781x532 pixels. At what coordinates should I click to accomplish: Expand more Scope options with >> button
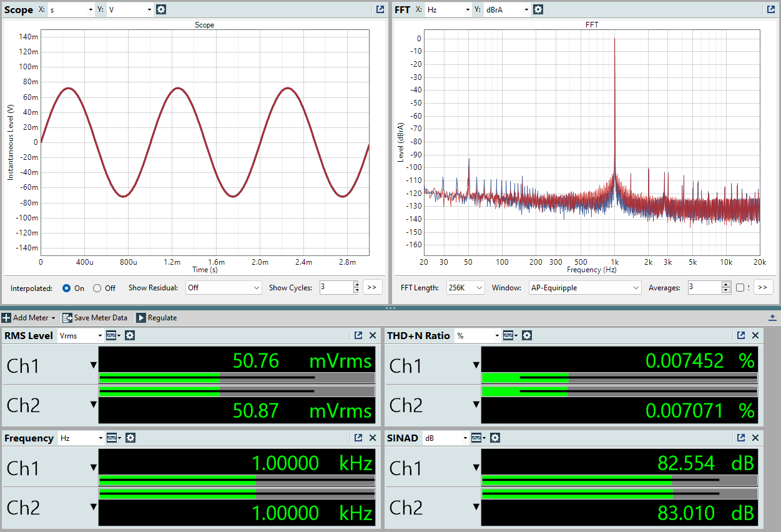(372, 287)
